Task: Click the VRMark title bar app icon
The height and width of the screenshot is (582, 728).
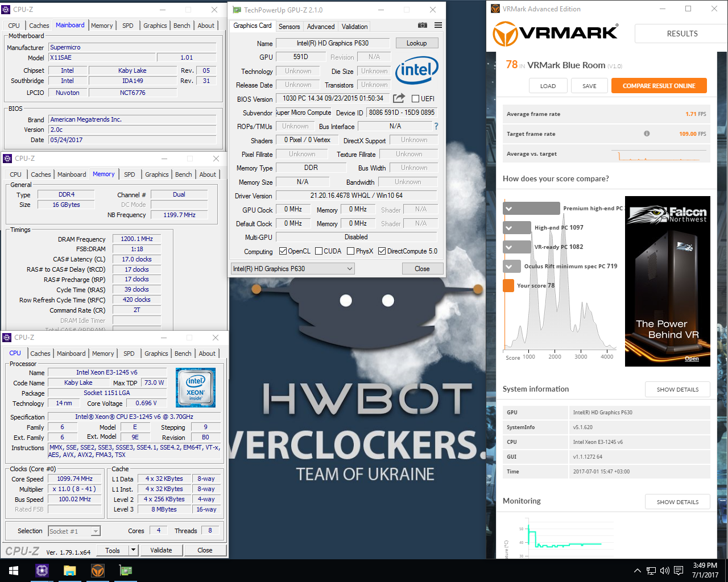Action: [x=495, y=9]
